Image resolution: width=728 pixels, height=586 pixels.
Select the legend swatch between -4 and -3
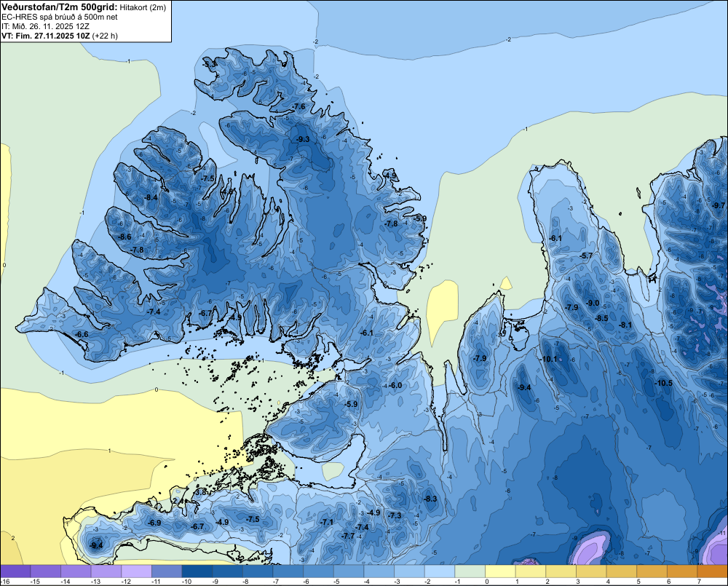379,571
